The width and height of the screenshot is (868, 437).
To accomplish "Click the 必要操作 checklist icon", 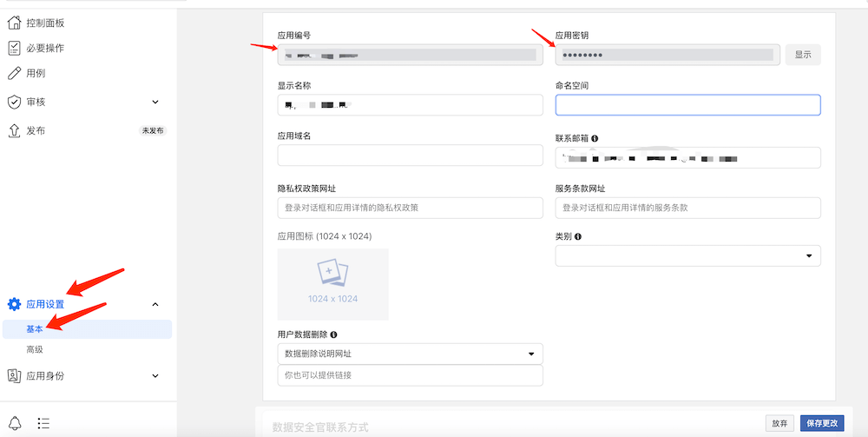I will [x=14, y=48].
